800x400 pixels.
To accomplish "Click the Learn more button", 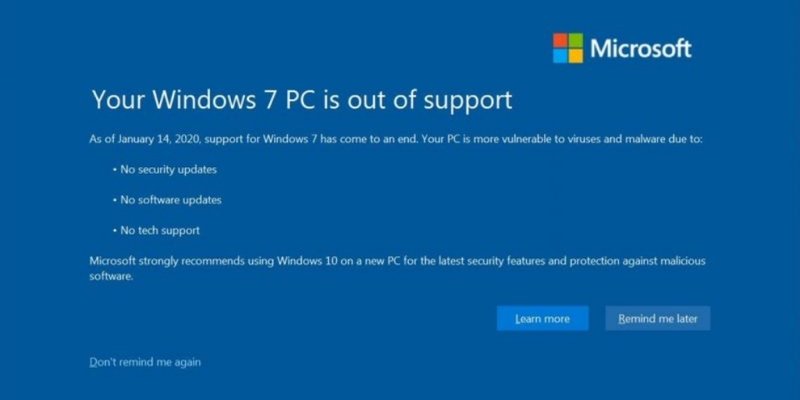I will tap(542, 318).
